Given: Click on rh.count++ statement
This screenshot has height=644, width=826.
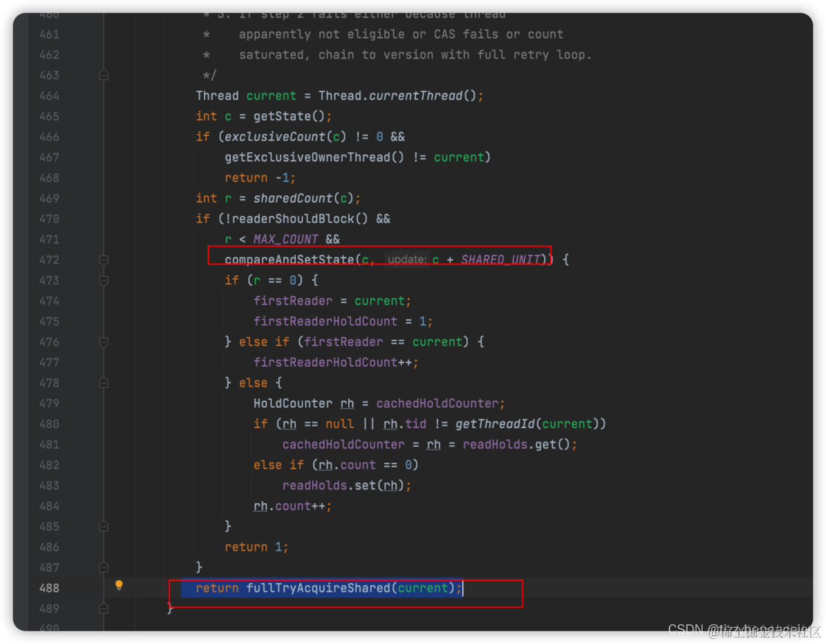Looking at the screenshot, I should 292,506.
